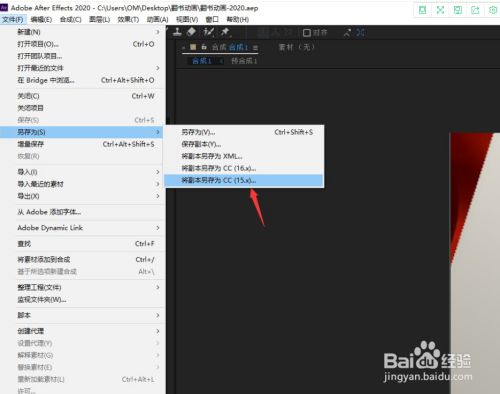Expand the 新建(N) submenu arrow

pyautogui.click(x=158, y=32)
